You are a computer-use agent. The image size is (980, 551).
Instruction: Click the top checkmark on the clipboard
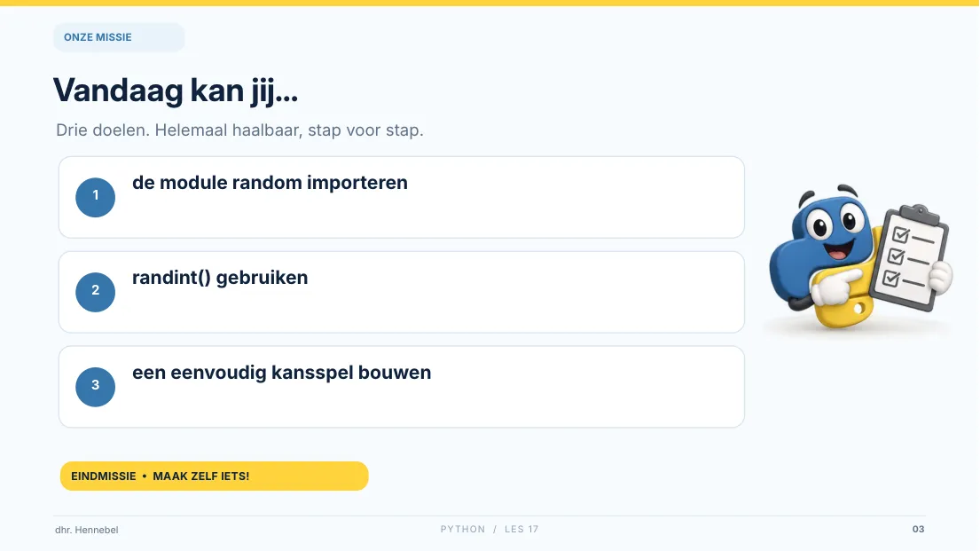pos(901,234)
